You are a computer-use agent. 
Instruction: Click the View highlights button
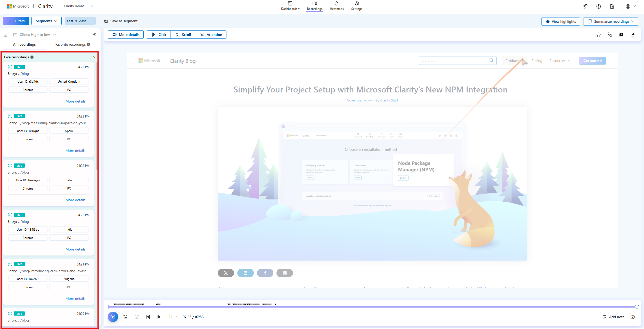(x=561, y=21)
